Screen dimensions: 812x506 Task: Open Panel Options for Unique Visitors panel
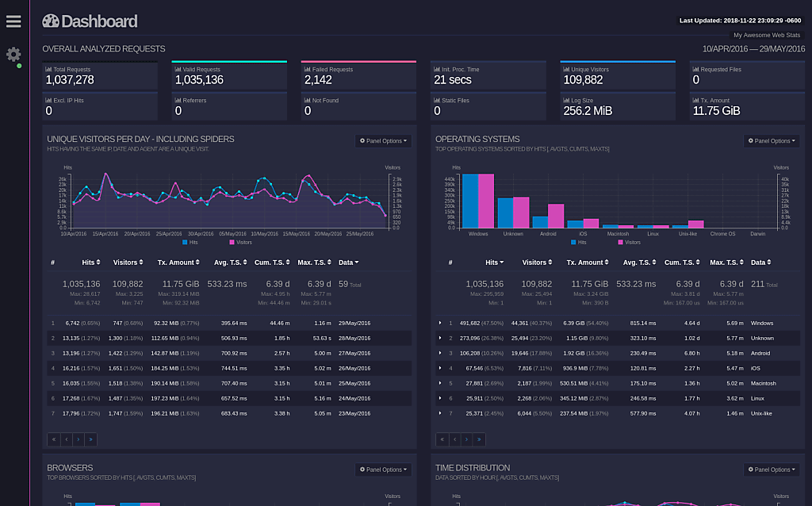(x=383, y=141)
